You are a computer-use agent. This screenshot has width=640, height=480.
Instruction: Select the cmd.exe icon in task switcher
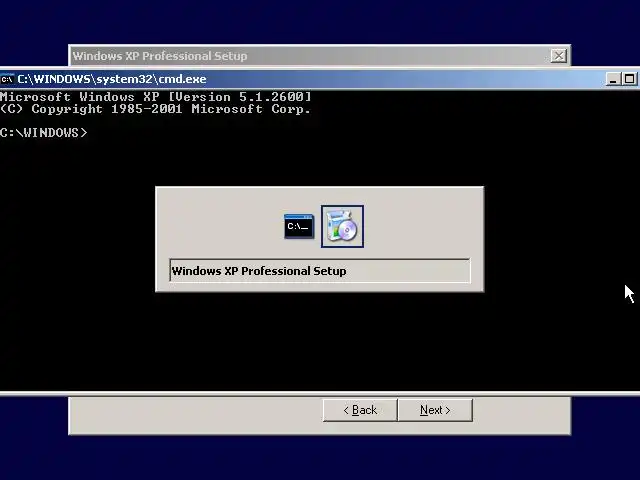pos(299,226)
